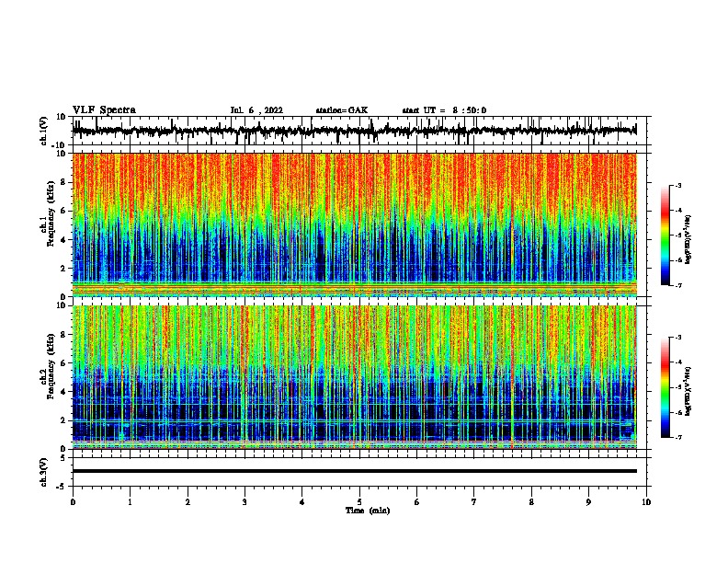Click the time axis tick label "1"
Viewport: 728px width, 563px height.
click(130, 502)
